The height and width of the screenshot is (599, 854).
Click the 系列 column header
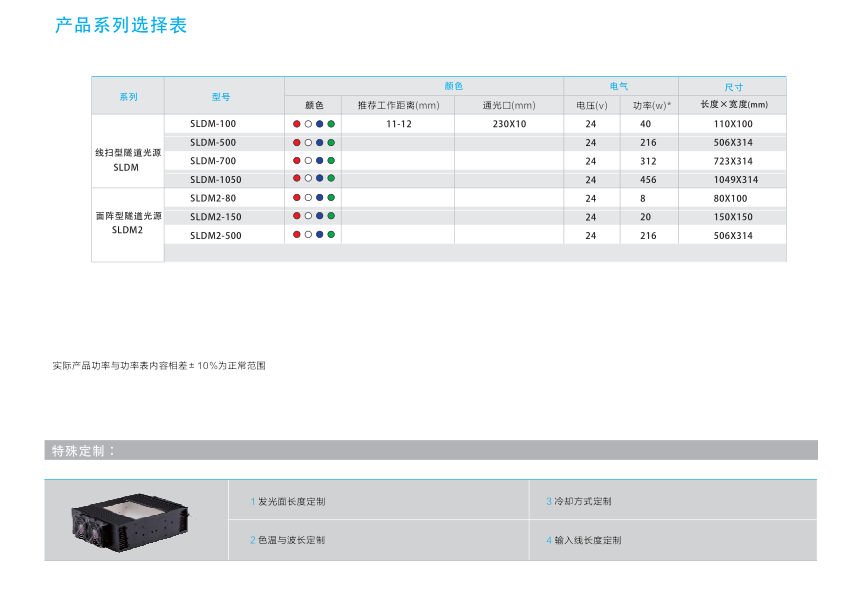point(129,97)
